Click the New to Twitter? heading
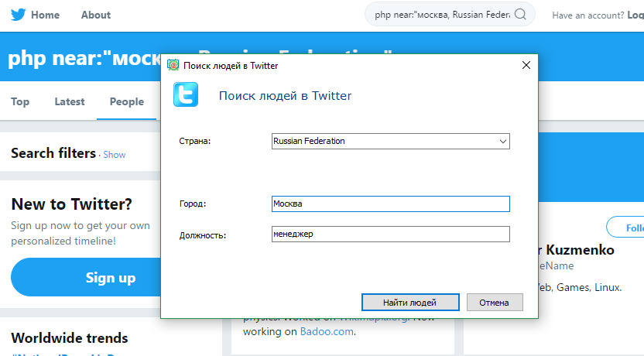Screen dimensions: 644x356 [71, 204]
